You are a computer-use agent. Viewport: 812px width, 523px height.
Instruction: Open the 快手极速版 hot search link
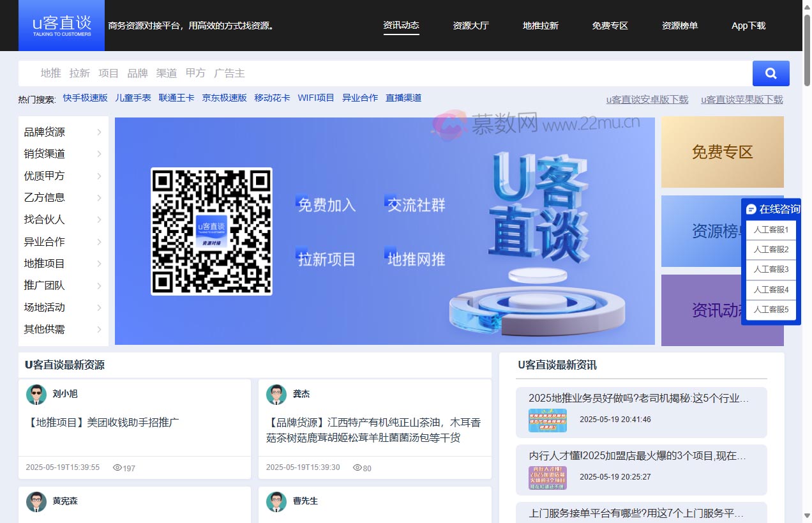tap(86, 98)
